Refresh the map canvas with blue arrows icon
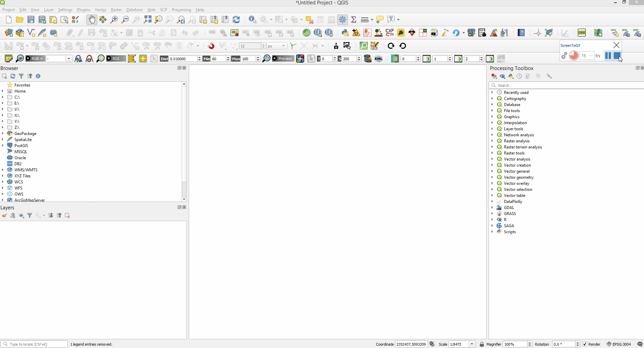This screenshot has width=644, height=348. [236, 20]
